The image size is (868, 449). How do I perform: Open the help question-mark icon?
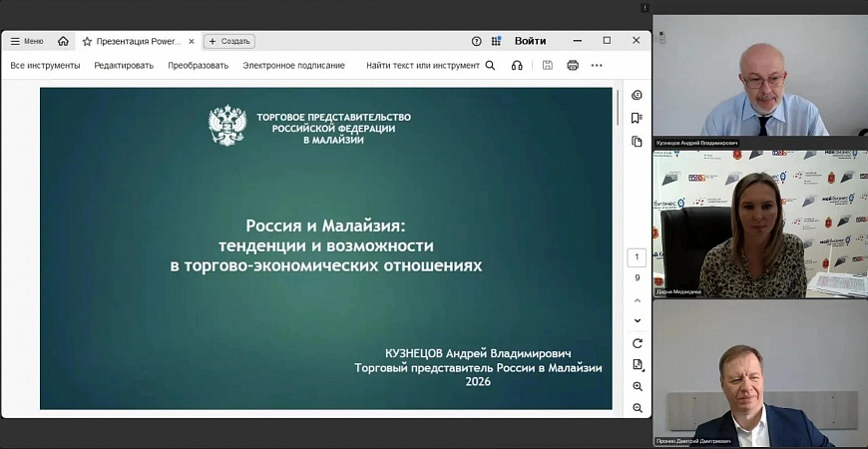[x=476, y=41]
